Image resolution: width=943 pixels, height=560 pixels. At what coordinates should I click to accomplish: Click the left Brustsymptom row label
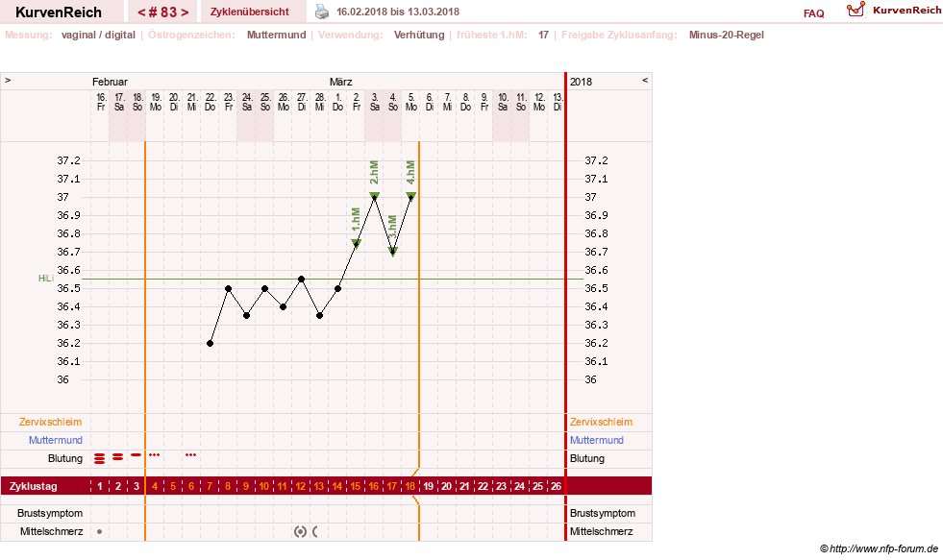50,513
